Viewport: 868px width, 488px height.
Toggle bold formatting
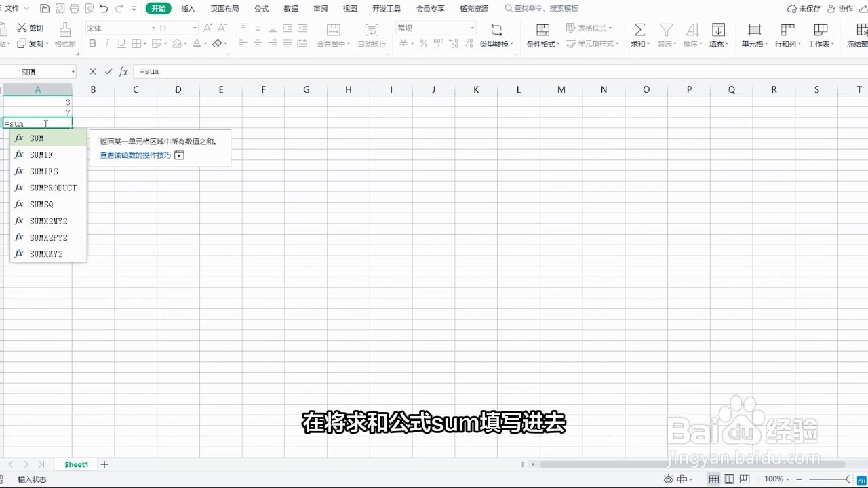tap(92, 43)
